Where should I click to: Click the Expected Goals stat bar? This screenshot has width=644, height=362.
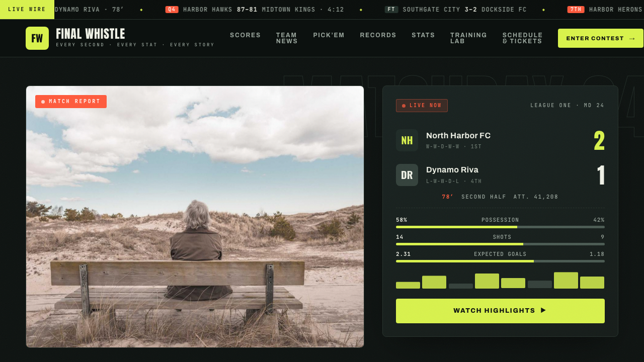(x=500, y=261)
